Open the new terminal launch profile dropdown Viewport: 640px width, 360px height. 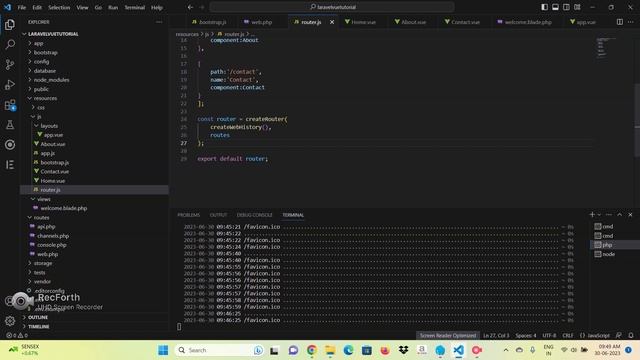click(x=599, y=215)
